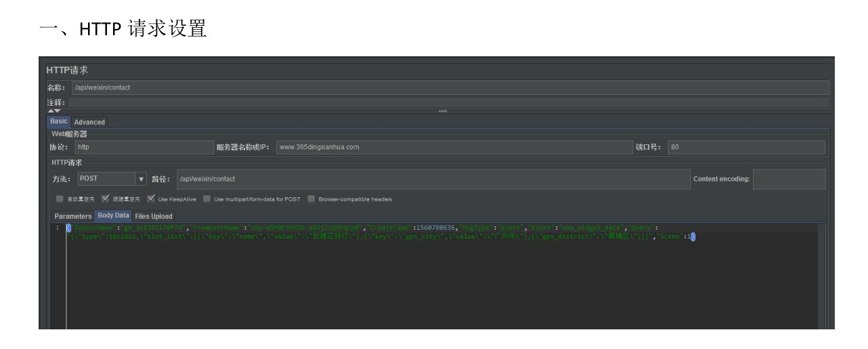Open the Parameters tab
The width and height of the screenshot is (868, 349).
(73, 216)
